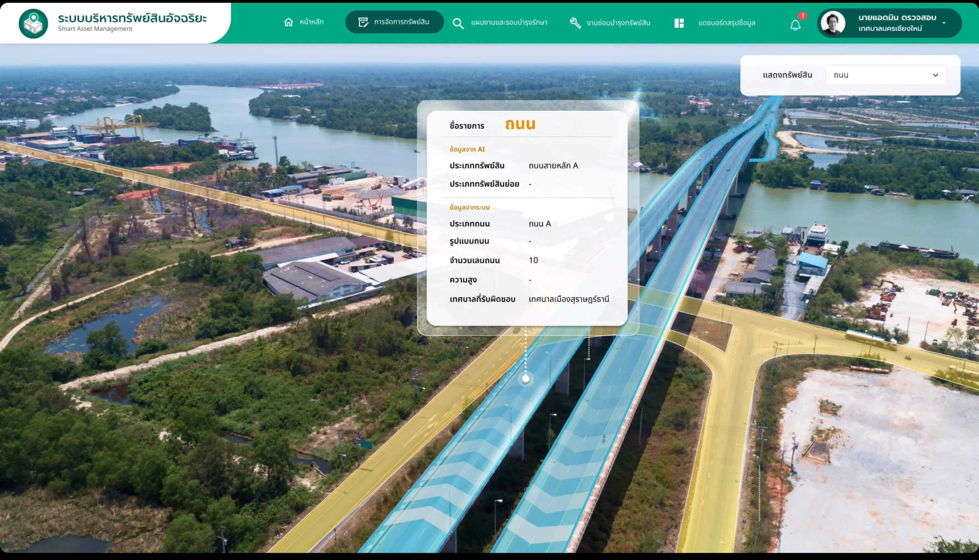Click the ถนน title in the info card
This screenshot has width=979, height=560.
click(x=520, y=124)
